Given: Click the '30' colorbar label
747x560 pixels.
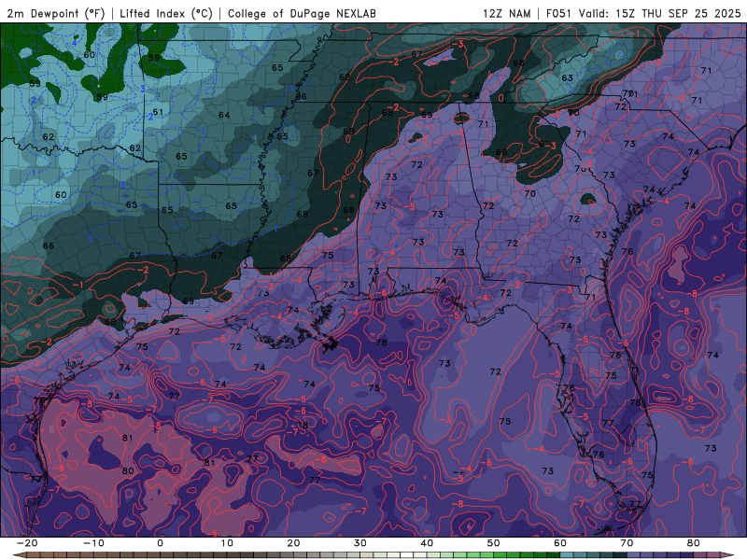Looking at the screenshot, I should pos(360,543).
